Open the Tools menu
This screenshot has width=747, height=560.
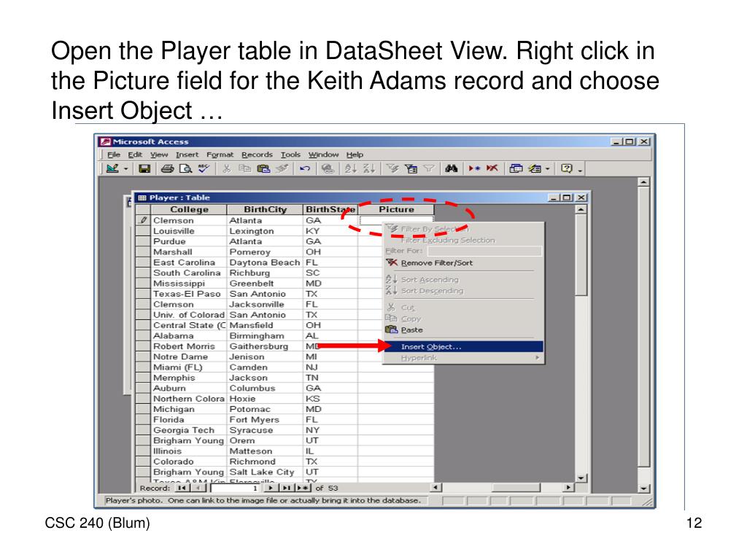(x=290, y=155)
